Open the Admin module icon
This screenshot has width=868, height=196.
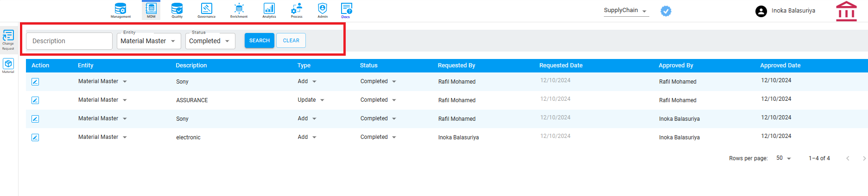coord(323,10)
